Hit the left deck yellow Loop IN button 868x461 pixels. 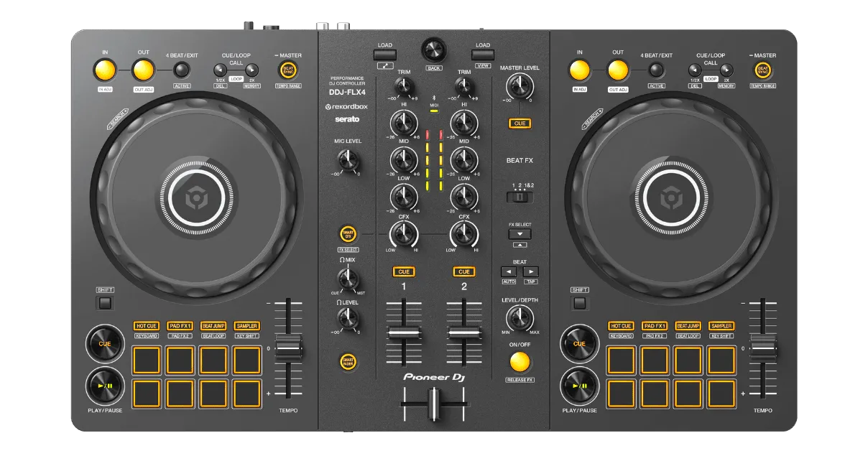[104, 70]
